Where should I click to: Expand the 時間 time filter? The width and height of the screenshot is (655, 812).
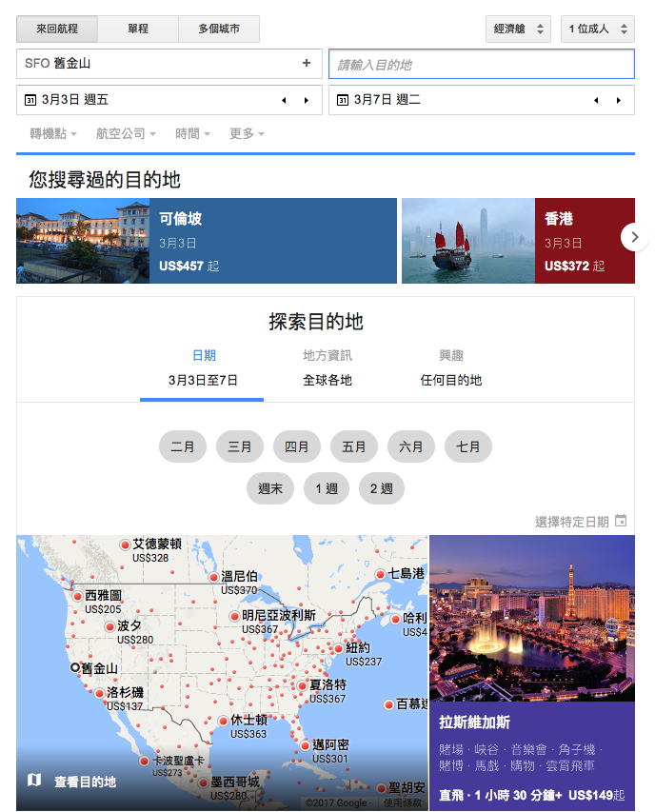[192, 133]
